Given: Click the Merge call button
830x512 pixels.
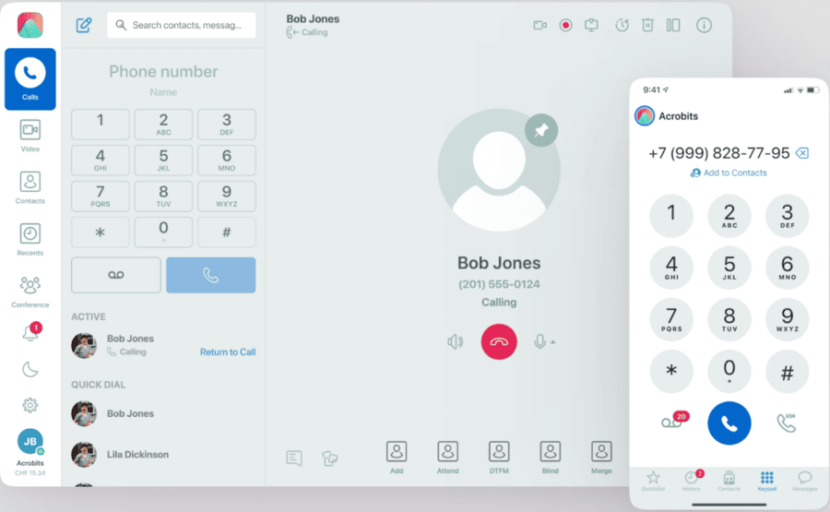Looking at the screenshot, I should (x=601, y=455).
